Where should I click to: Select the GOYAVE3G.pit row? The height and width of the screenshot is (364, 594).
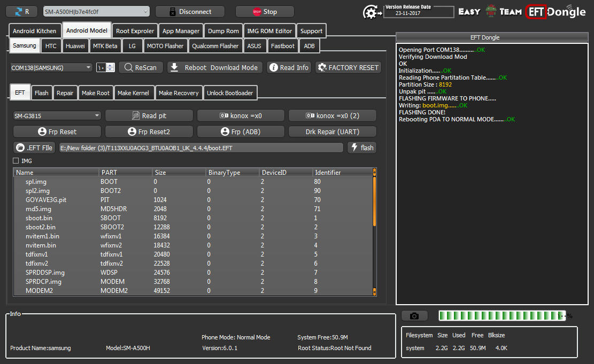pyautogui.click(x=193, y=200)
